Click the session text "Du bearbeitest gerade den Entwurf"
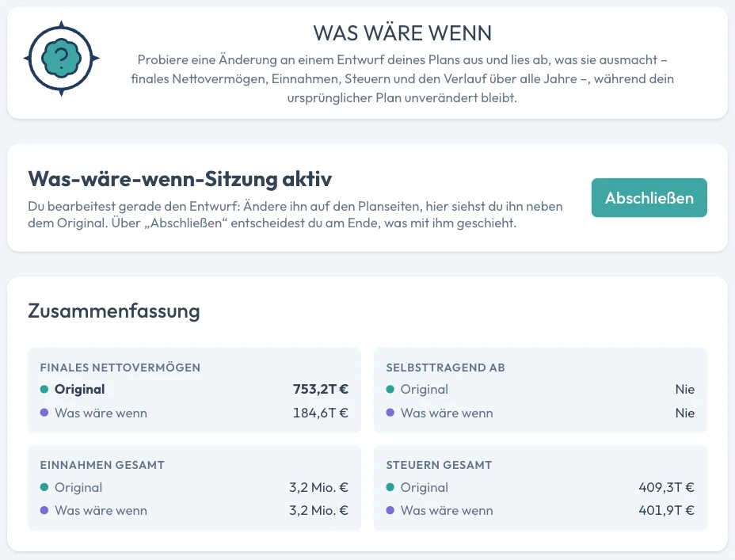 click(x=295, y=215)
